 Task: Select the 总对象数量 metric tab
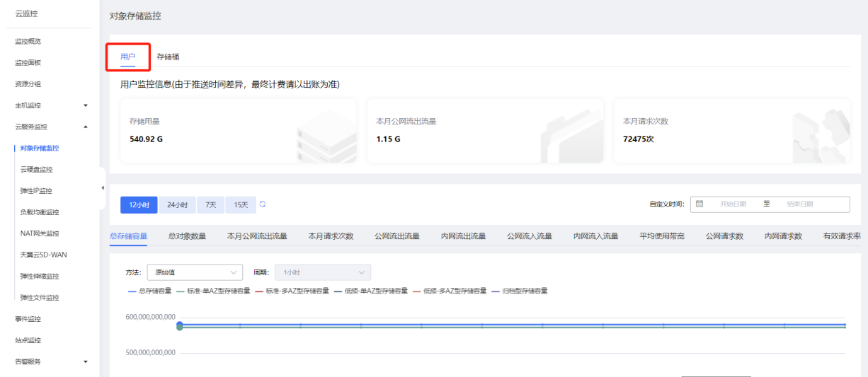coord(187,236)
